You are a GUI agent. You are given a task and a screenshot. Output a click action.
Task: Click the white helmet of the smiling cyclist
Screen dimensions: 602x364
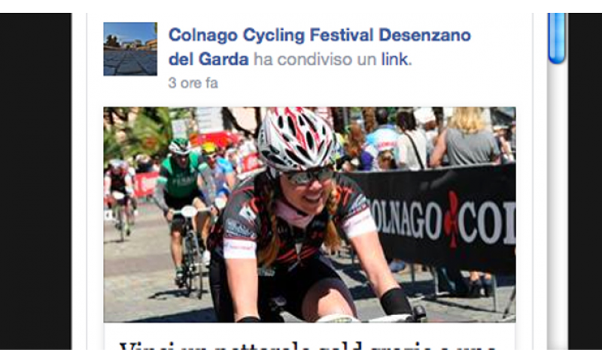[x=296, y=138]
